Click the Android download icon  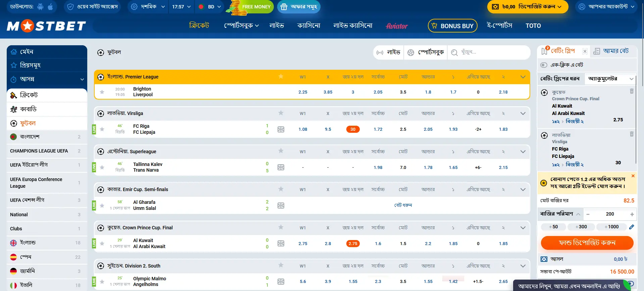click(40, 7)
